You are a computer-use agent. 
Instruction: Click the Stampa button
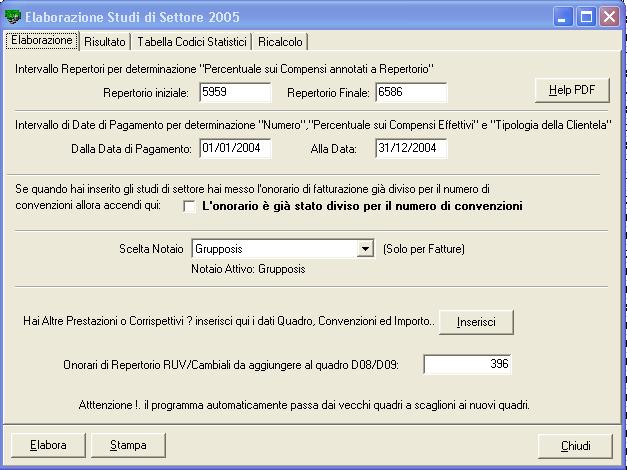pos(128,445)
